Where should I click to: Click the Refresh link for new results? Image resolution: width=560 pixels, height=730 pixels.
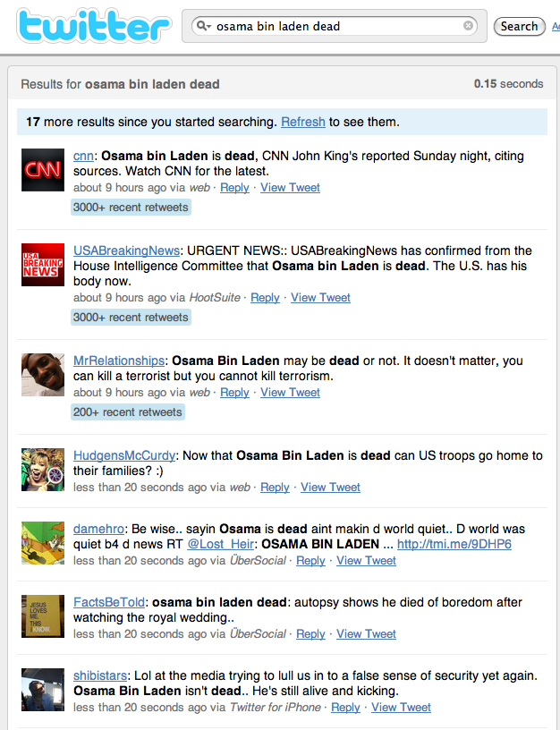point(303,122)
